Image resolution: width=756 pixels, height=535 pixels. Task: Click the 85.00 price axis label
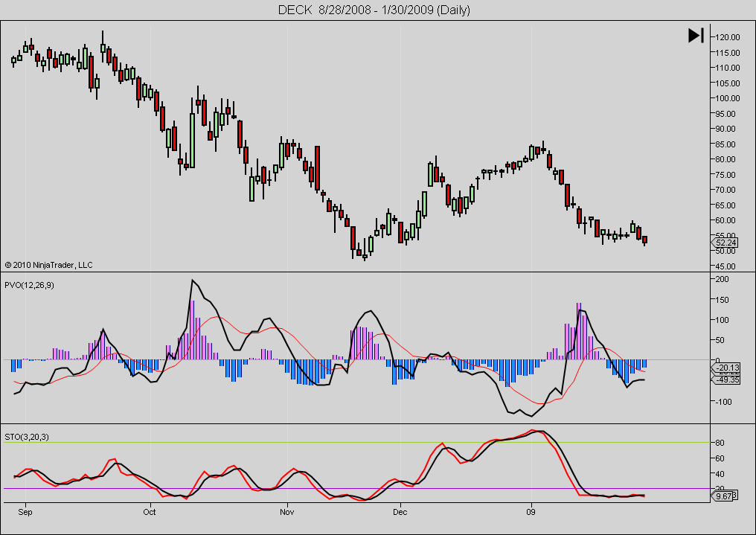(x=725, y=144)
